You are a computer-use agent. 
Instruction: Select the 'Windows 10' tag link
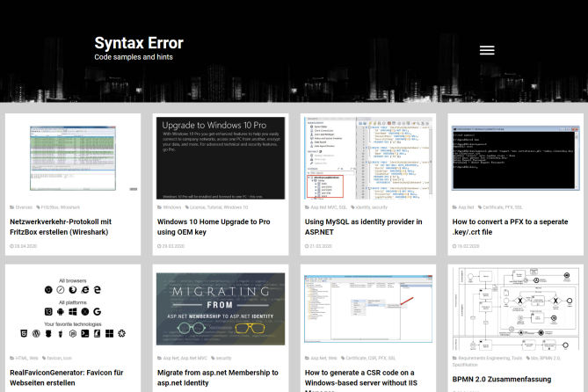[x=236, y=207]
